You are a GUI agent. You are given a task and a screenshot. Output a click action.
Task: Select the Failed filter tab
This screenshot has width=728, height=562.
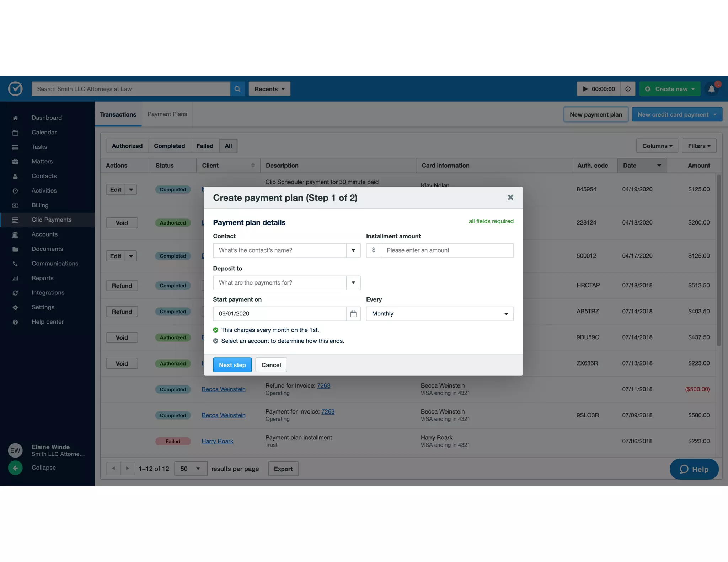click(205, 146)
